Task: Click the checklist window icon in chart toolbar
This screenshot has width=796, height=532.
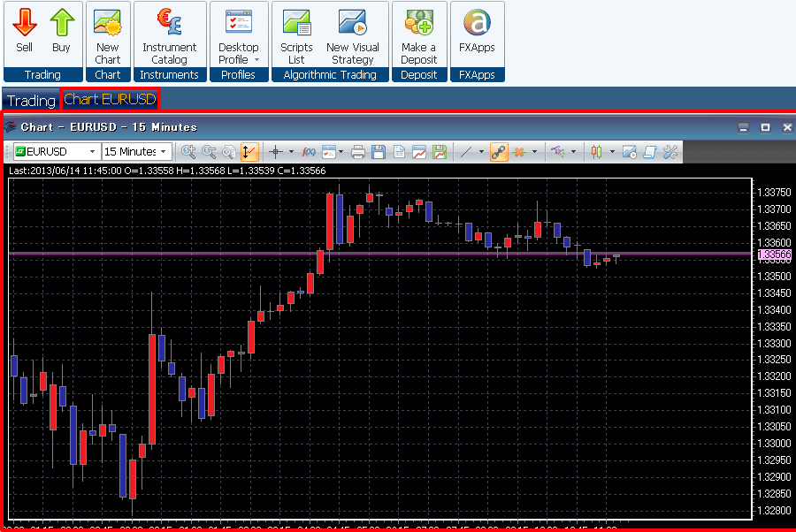Action: [328, 152]
